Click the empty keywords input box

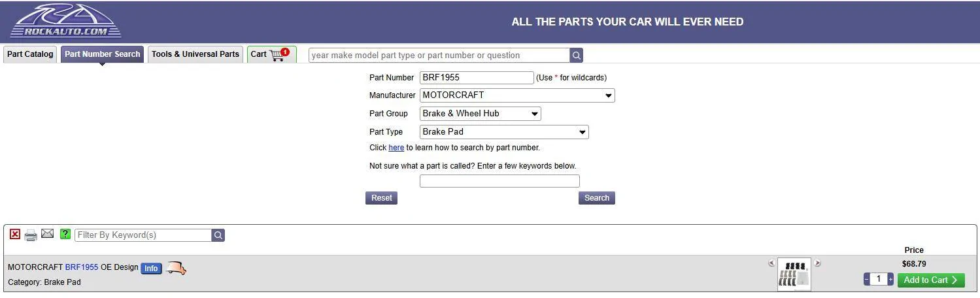coord(499,181)
